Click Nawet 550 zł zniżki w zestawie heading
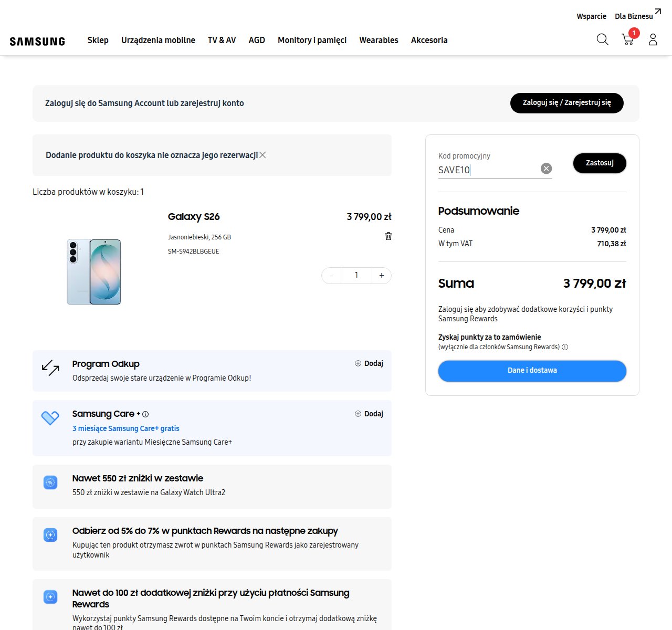The width and height of the screenshot is (672, 630). pyautogui.click(x=138, y=478)
